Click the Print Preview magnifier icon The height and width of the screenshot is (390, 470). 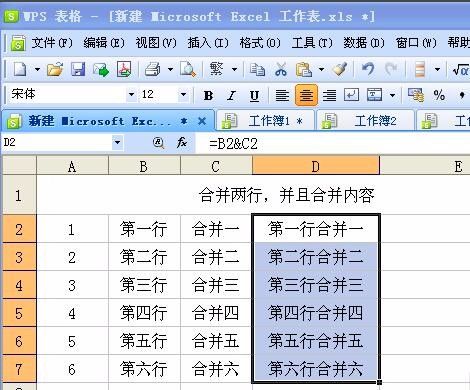coord(188,69)
